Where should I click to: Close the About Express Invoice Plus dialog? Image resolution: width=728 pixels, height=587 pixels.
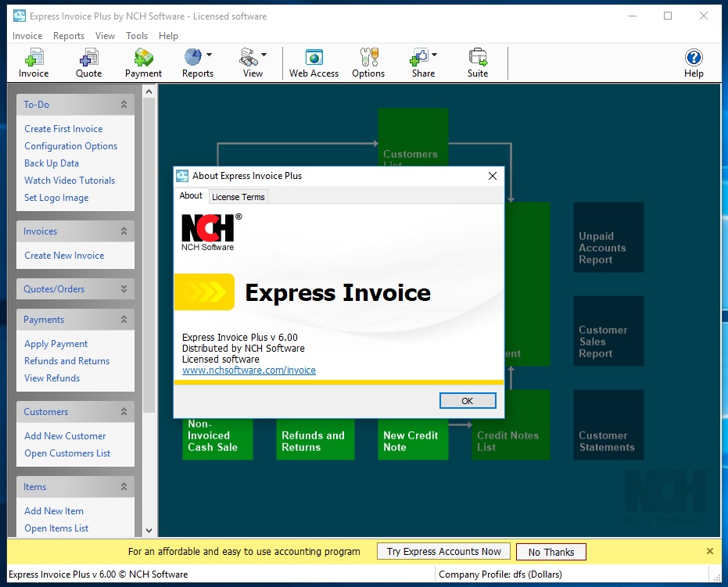click(493, 176)
